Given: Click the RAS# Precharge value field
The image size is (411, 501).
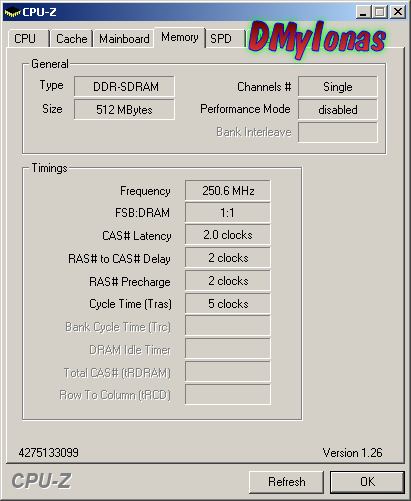Looking at the screenshot, I should (x=228, y=281).
